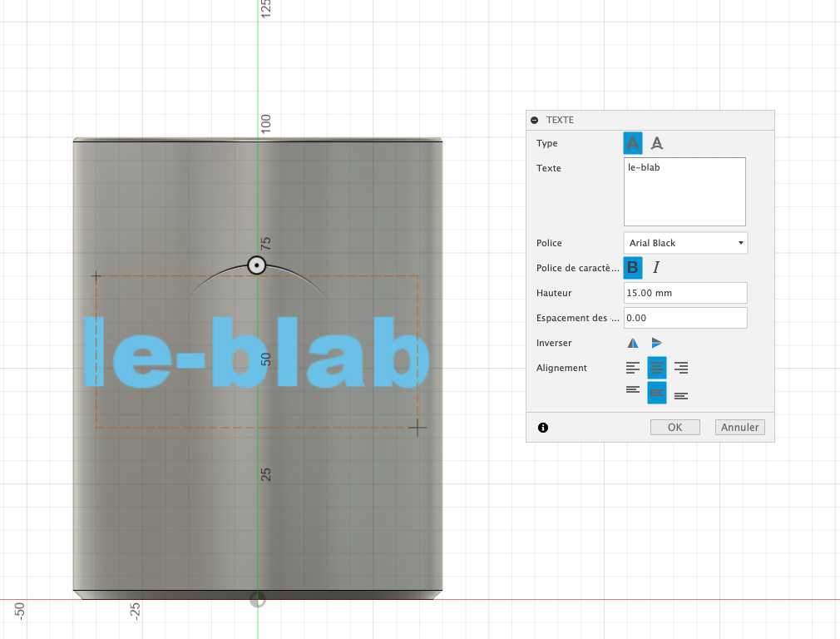Screen dimensions: 840x639
Task: Open the info icon in the dialog
Action: click(543, 428)
